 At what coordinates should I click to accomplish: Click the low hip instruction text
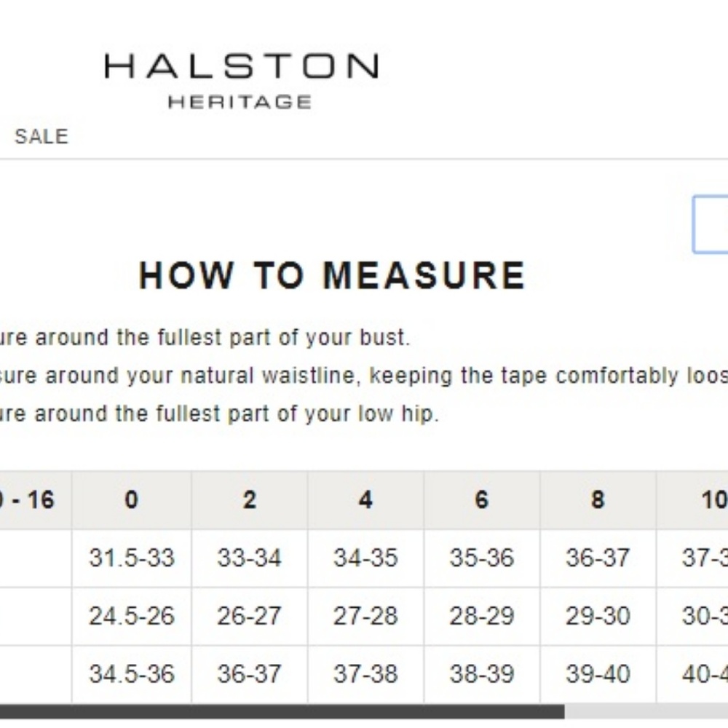coord(219,414)
